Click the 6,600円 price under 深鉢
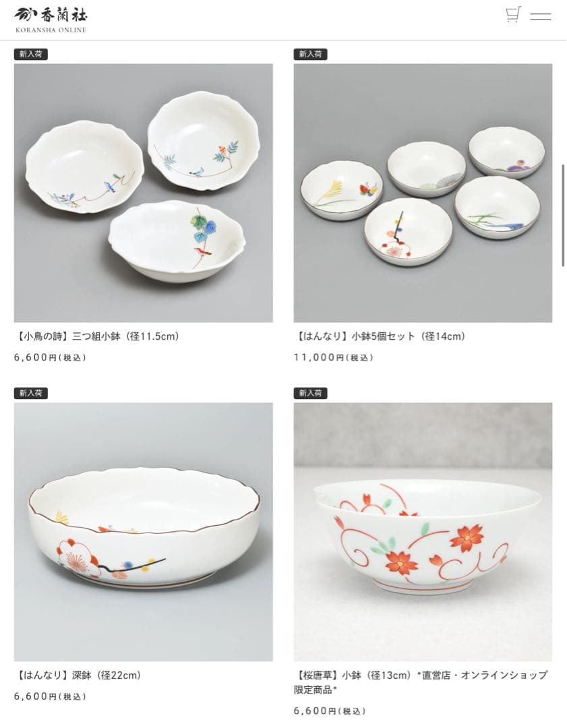This screenshot has height=728, width=567. 50,696
